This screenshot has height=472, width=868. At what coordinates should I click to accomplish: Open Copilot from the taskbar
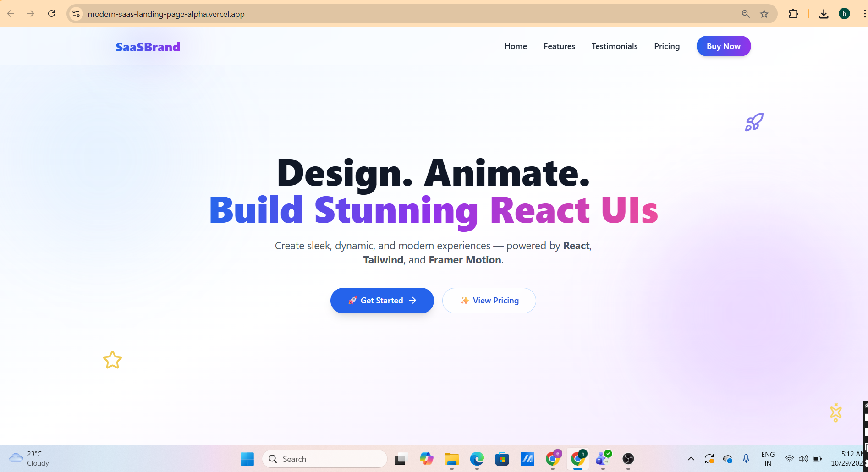pyautogui.click(x=427, y=459)
